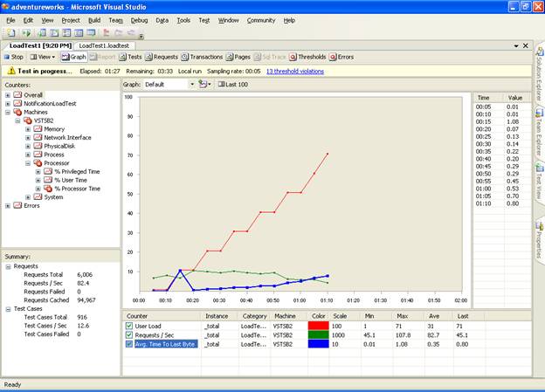Open the Properties side tab

[539, 241]
